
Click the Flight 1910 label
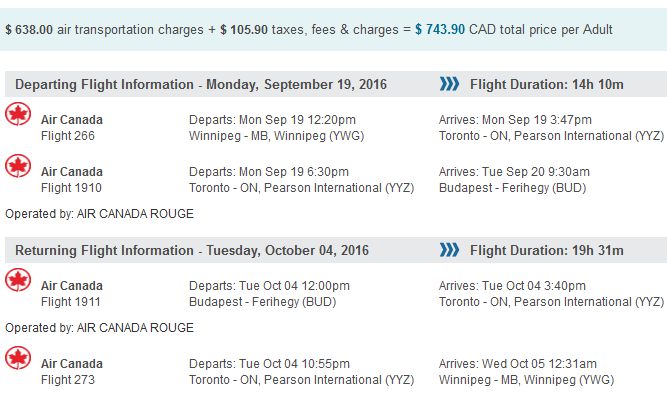(x=71, y=188)
